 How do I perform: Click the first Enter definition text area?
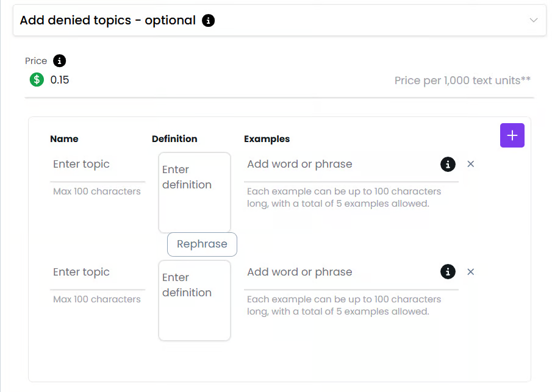point(194,192)
